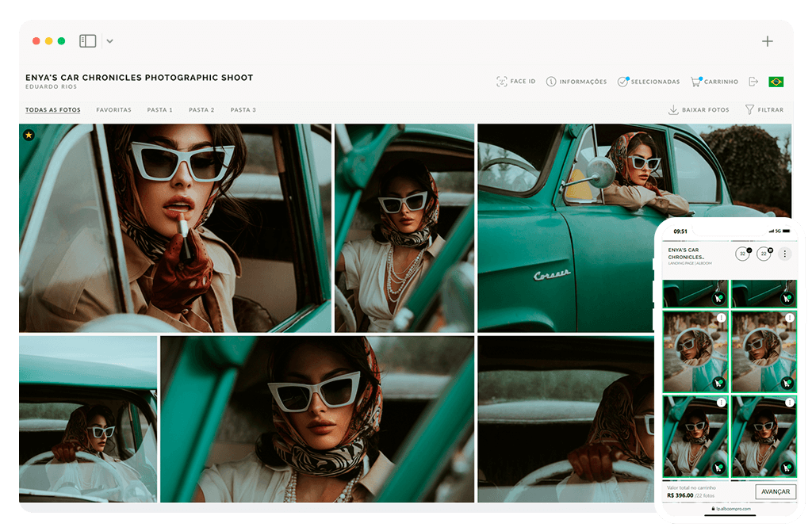Open the Filtrar filter options

click(764, 110)
